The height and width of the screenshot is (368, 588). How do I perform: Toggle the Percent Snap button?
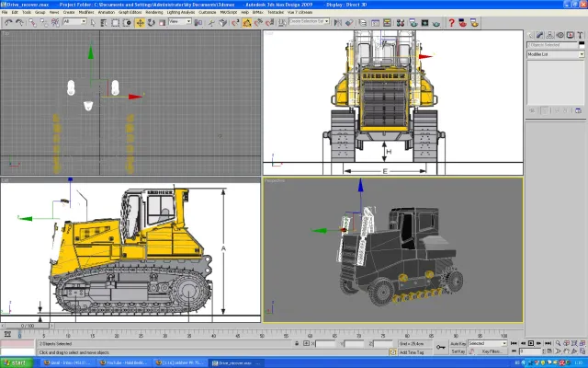pyautogui.click(x=258, y=23)
